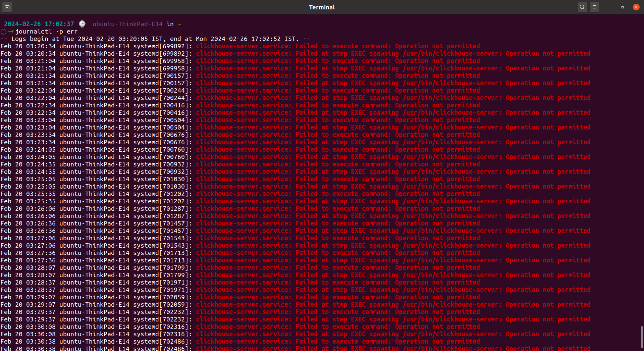Click the 03:23:34 systemd[700676] 'Failed at step EXEC' line
This screenshot has width=644, height=351.
(x=296, y=142)
